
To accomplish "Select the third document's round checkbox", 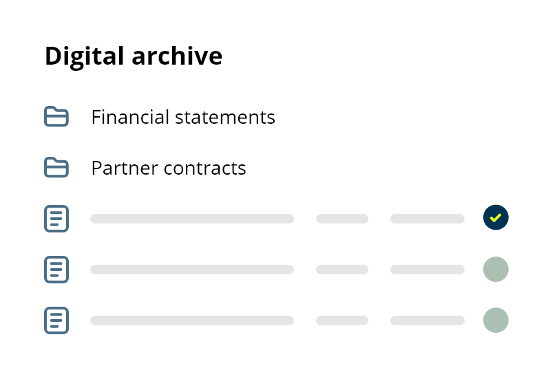I will pos(496,320).
